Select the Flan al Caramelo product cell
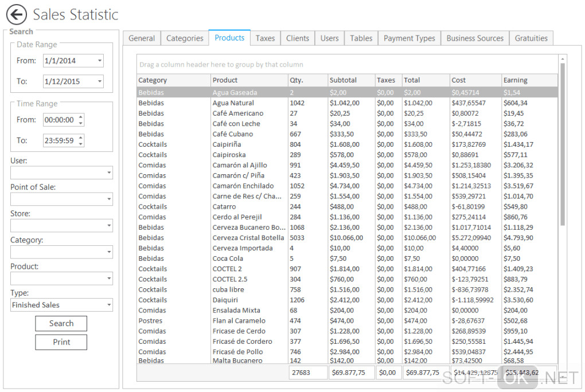The height and width of the screenshot is (392, 585). click(x=249, y=321)
